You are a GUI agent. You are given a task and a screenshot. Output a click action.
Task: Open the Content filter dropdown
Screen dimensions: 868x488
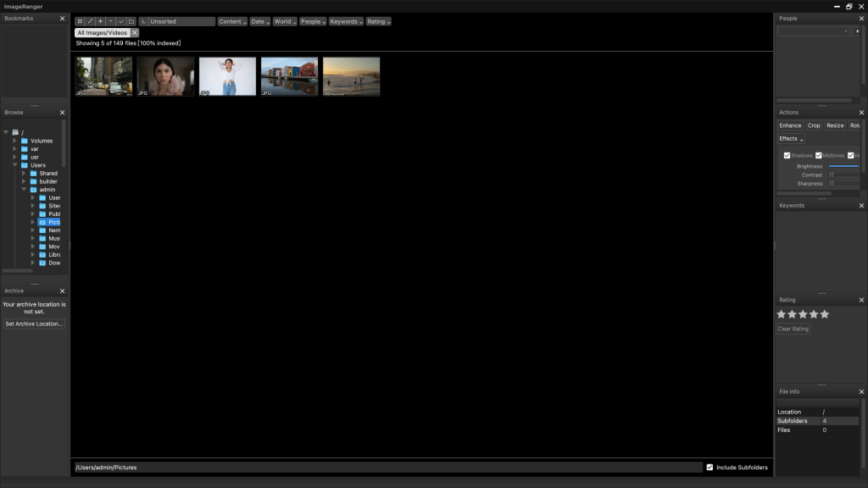click(x=232, y=21)
